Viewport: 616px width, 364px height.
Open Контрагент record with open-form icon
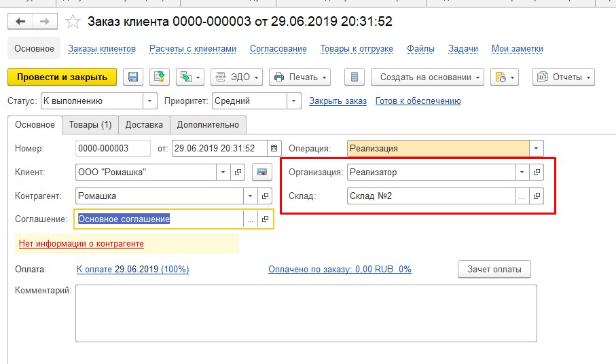click(265, 196)
